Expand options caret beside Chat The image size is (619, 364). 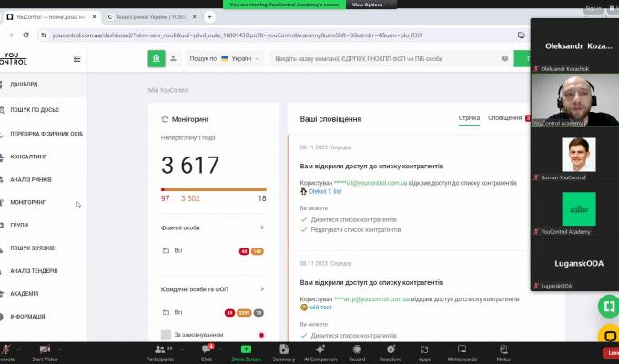click(x=220, y=349)
